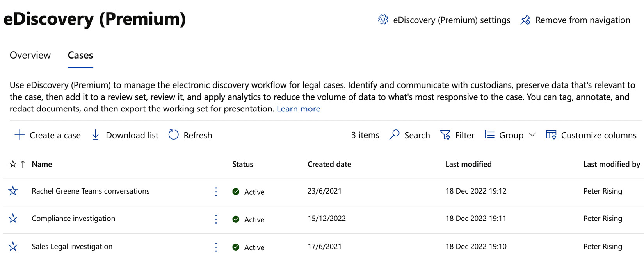
Task: Click the timestamp 18 Dec 2022 19:12
Action: (476, 191)
